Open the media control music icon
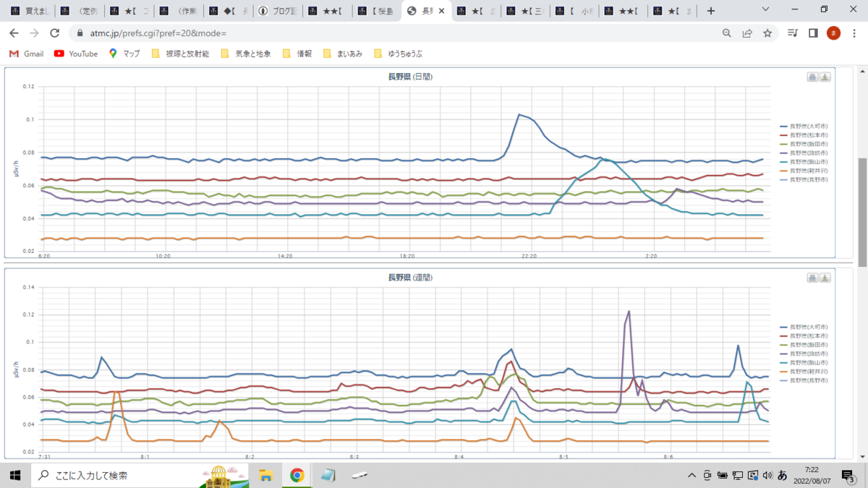 [x=793, y=33]
